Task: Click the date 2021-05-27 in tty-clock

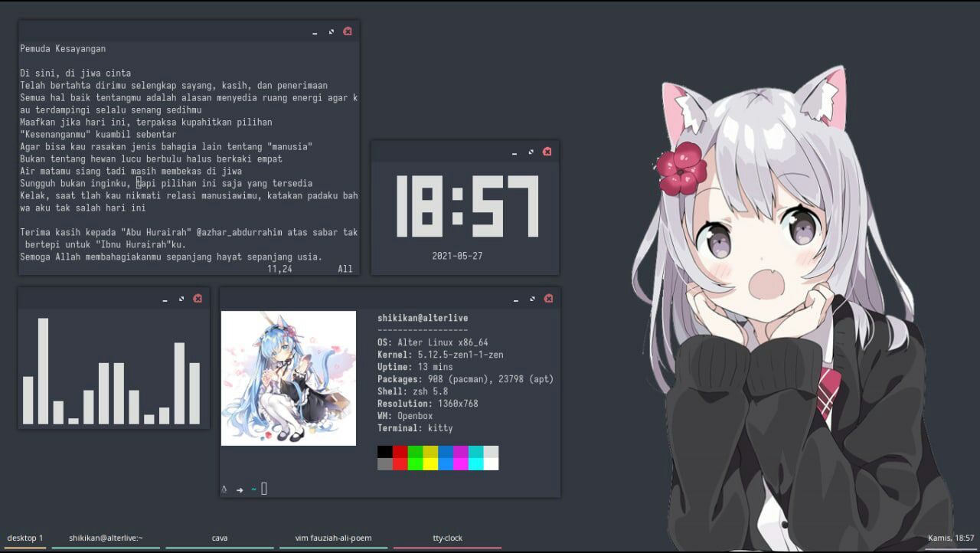Action: click(457, 256)
